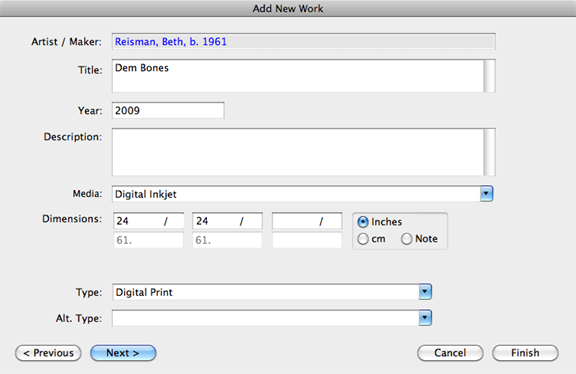
Task: Open the Media dropdown arrow
Action: pos(486,194)
